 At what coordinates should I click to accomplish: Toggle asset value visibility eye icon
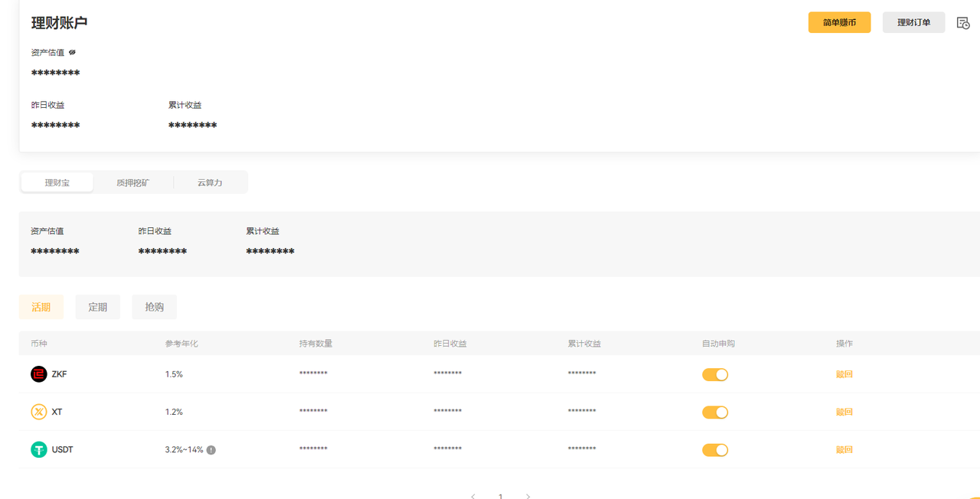point(72,52)
